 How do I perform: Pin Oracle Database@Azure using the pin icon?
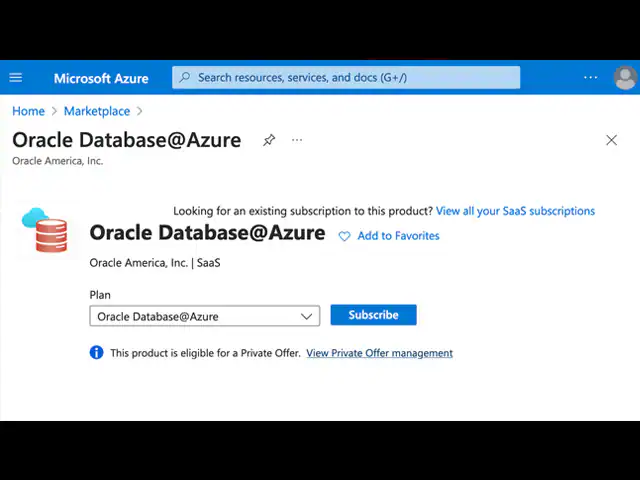click(269, 141)
